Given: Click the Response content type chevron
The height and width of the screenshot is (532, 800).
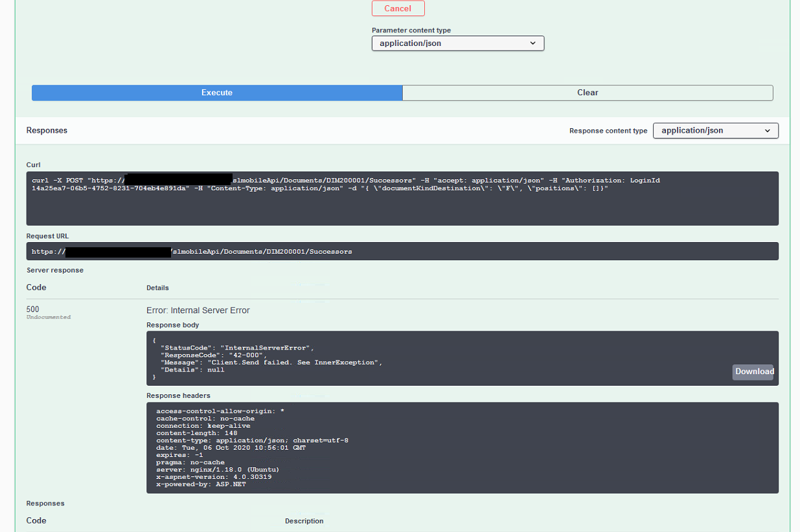Looking at the screenshot, I should click(x=767, y=130).
